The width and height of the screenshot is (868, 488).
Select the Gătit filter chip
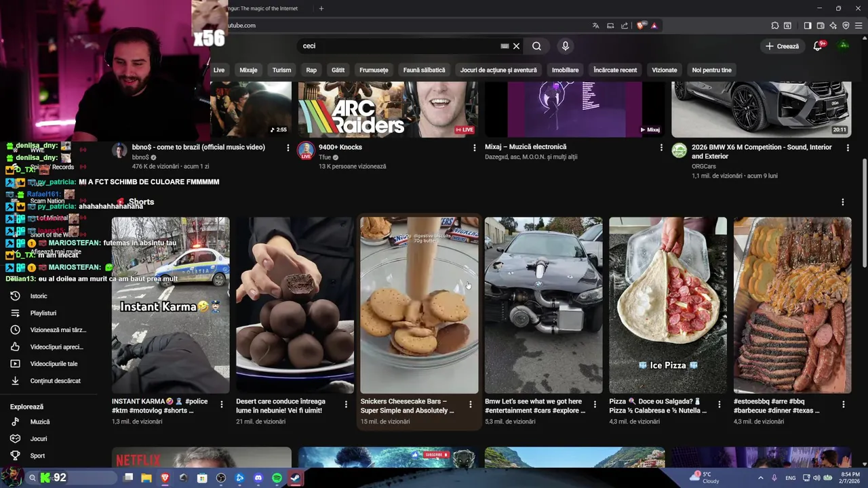(338, 70)
